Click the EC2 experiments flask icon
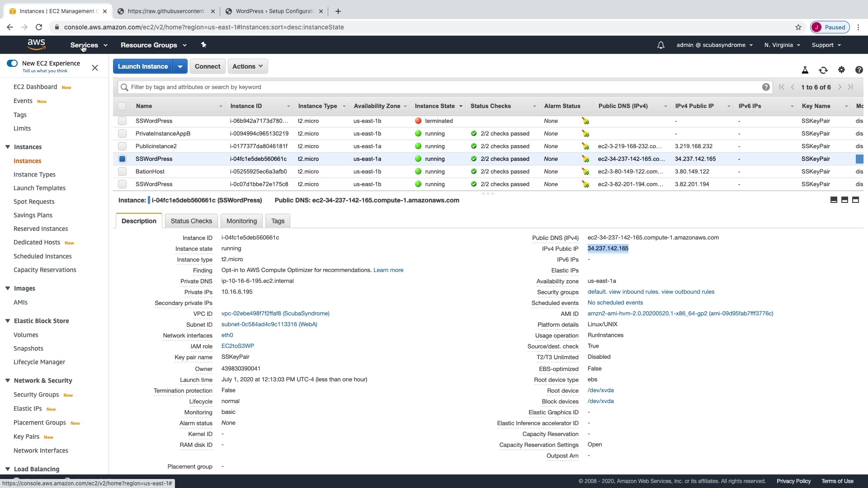 (x=805, y=70)
